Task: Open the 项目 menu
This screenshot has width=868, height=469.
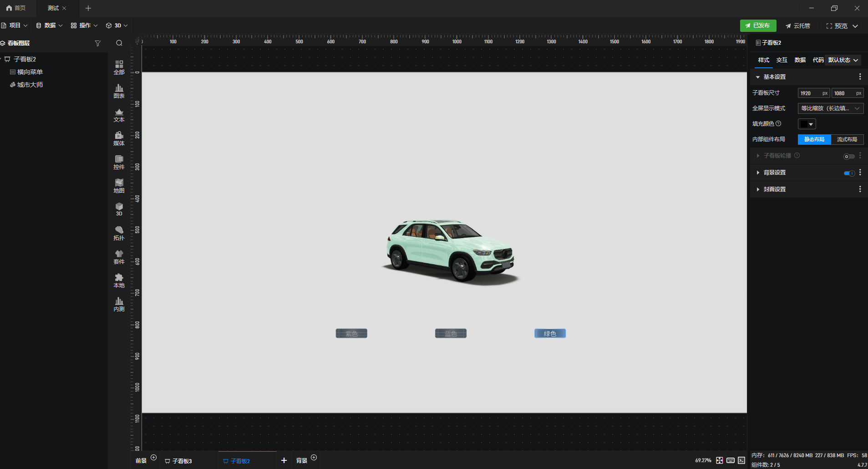Action: coord(15,25)
